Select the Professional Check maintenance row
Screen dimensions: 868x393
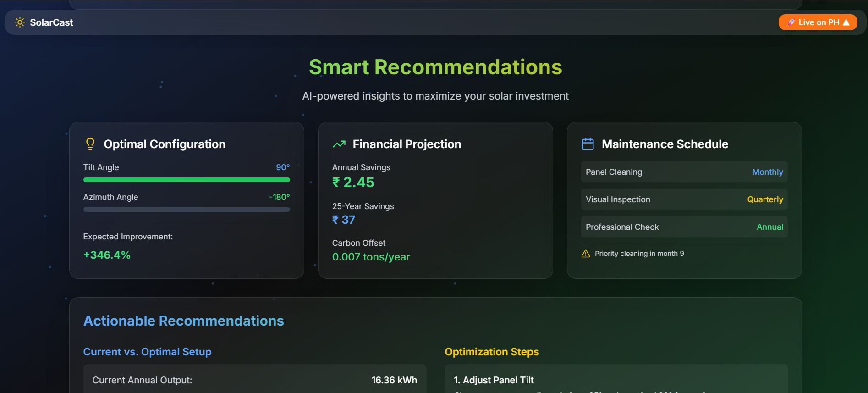684,227
